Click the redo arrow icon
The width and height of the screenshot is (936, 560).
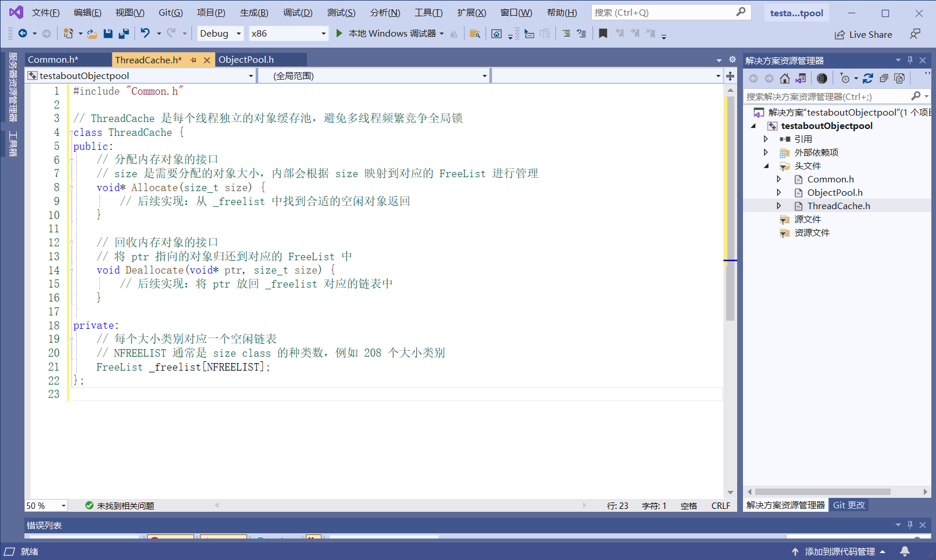(x=171, y=34)
